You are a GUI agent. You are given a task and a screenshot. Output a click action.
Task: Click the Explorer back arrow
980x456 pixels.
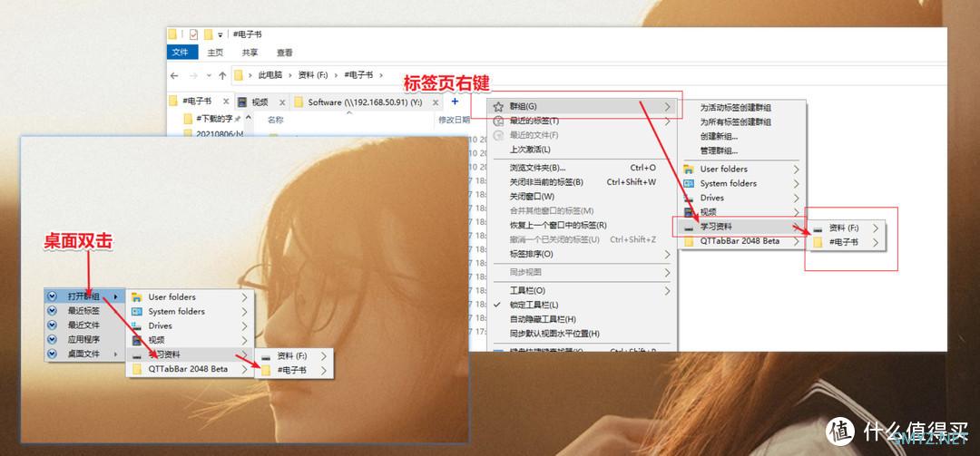pos(174,75)
